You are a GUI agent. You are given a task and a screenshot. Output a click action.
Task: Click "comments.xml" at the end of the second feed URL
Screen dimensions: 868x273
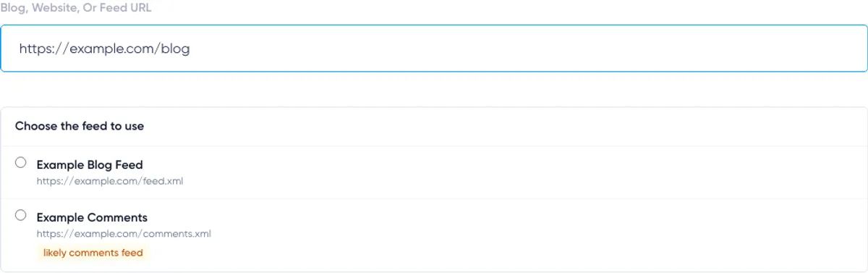point(177,234)
